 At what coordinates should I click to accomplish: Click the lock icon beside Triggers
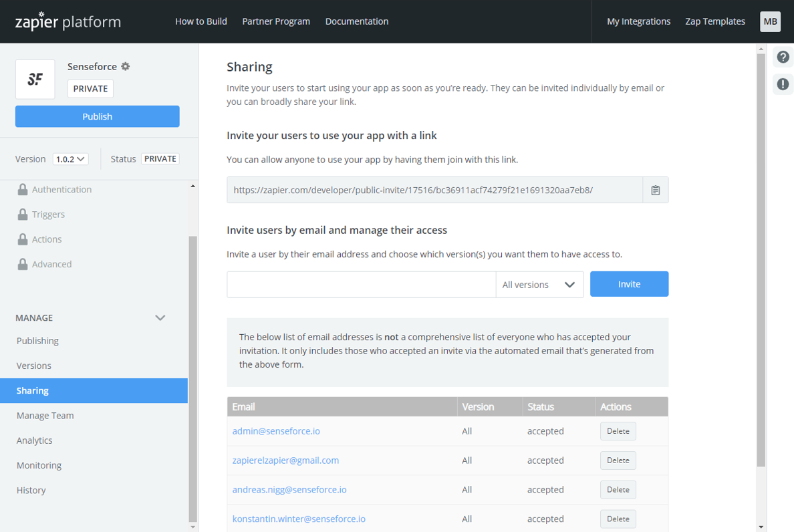point(23,214)
